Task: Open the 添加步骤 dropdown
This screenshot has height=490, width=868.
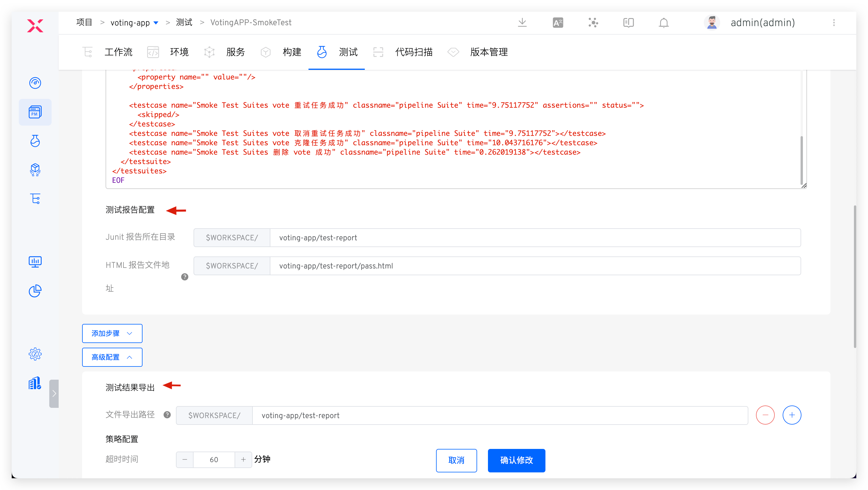Action: tap(112, 333)
